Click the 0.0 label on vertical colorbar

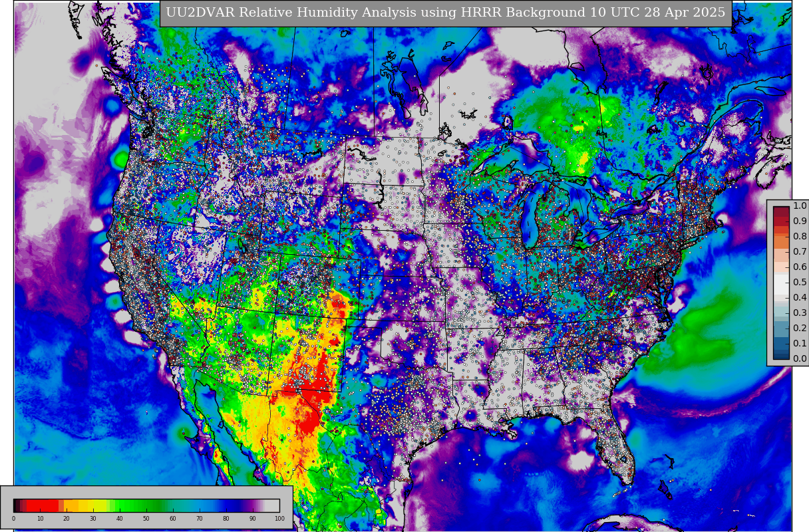800,359
